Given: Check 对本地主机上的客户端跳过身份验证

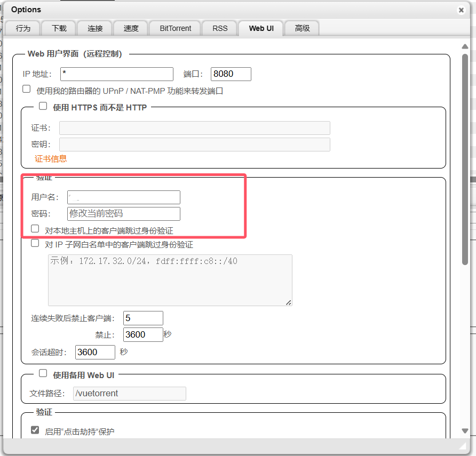Looking at the screenshot, I should (x=35, y=229).
